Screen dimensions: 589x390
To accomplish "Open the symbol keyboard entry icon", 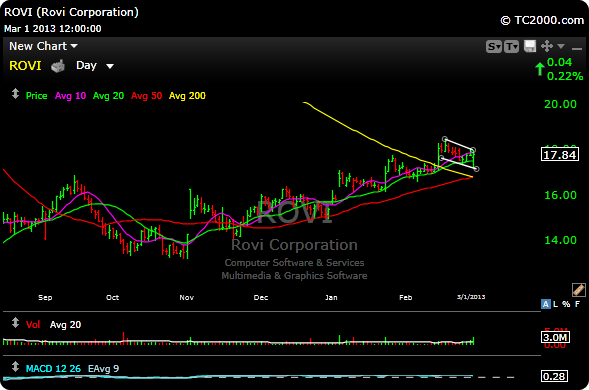I will [58, 66].
